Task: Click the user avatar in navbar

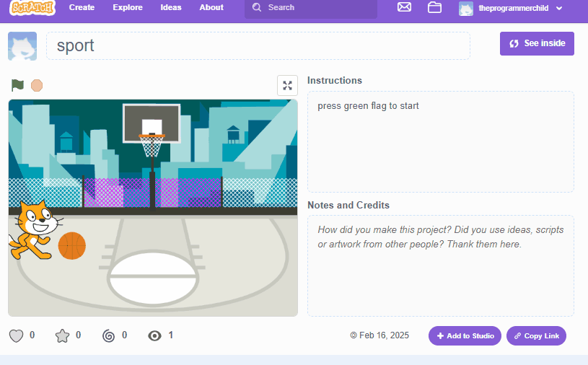Action: (466, 8)
